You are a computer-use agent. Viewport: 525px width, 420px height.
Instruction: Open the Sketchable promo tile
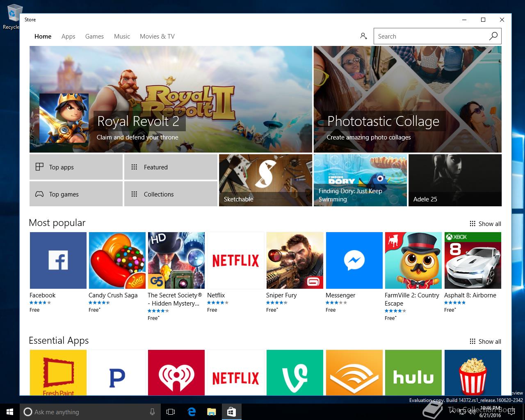point(265,180)
